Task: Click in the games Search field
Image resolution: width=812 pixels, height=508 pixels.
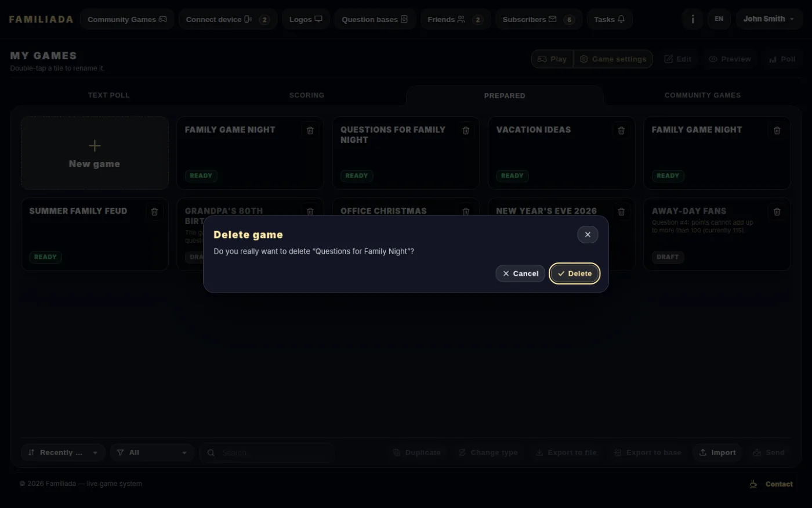Action: click(x=267, y=453)
